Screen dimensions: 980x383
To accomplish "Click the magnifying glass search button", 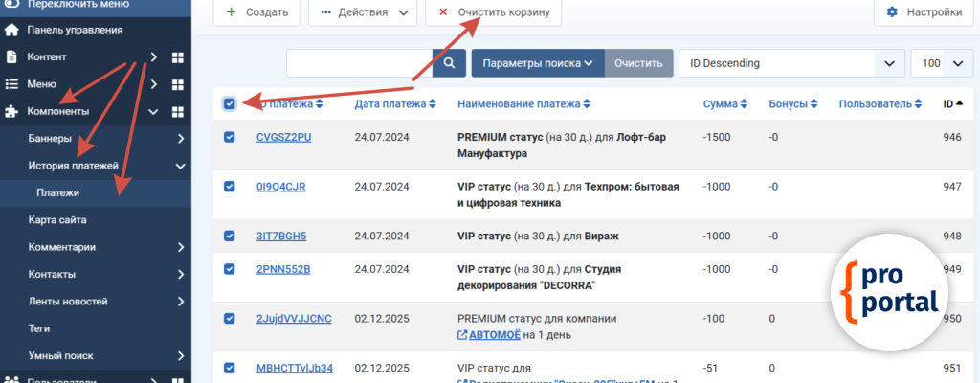I will coord(448,63).
